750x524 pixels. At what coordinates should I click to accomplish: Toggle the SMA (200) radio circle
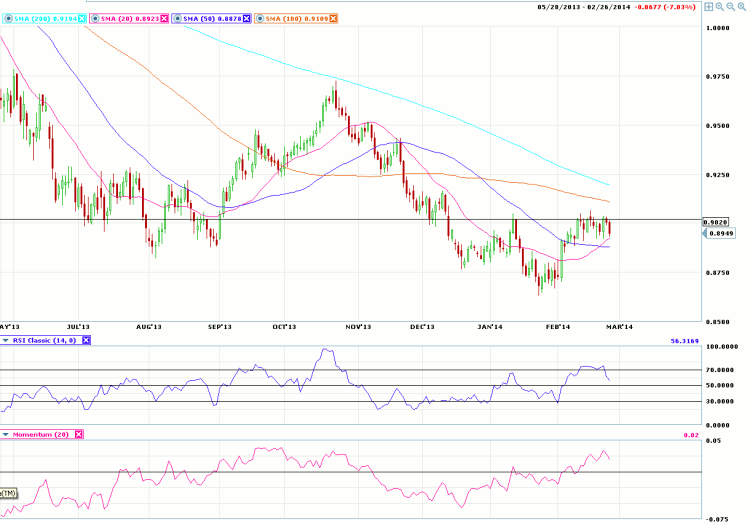(5, 18)
